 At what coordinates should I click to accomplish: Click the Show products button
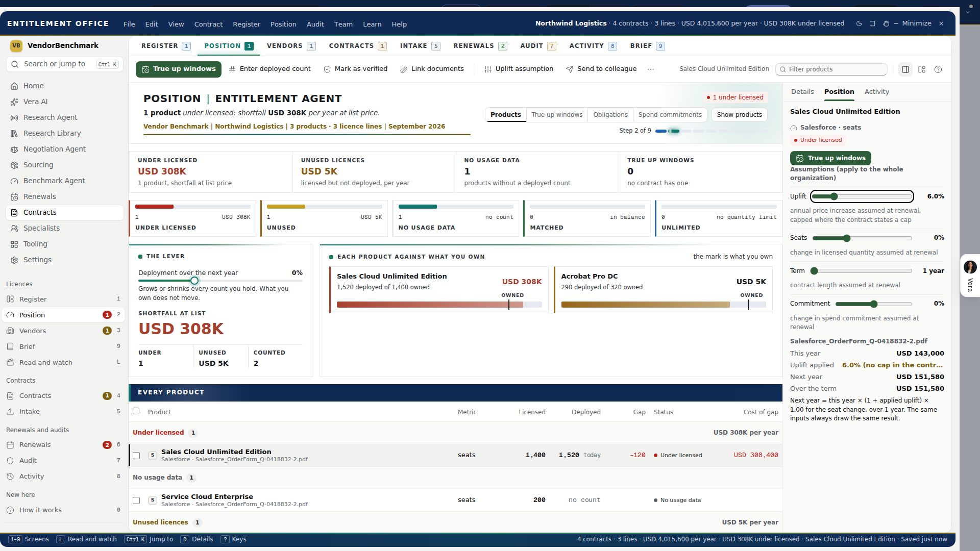739,115
